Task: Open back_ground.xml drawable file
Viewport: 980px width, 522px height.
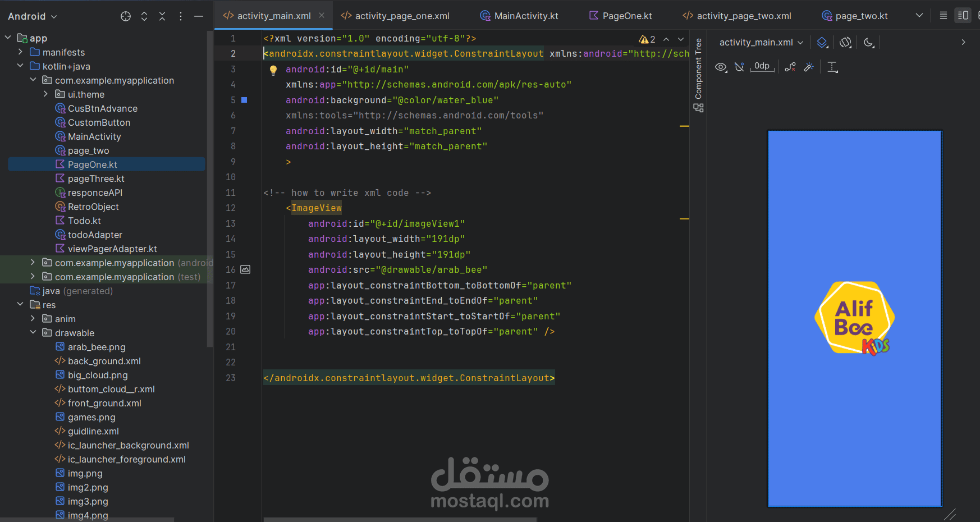Action: 98,361
